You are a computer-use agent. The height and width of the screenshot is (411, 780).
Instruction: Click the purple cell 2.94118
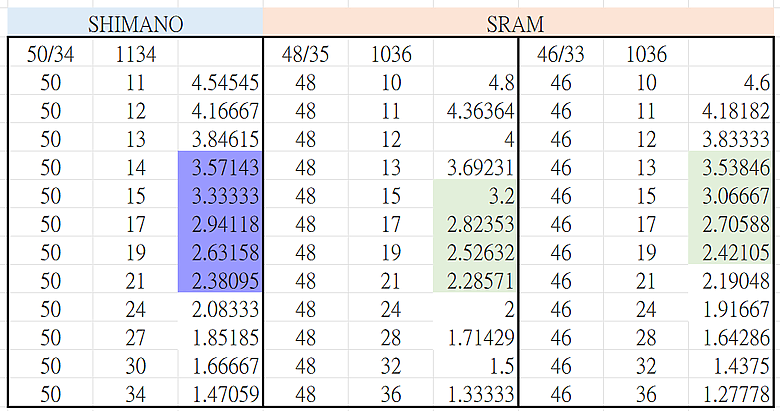[220, 223]
